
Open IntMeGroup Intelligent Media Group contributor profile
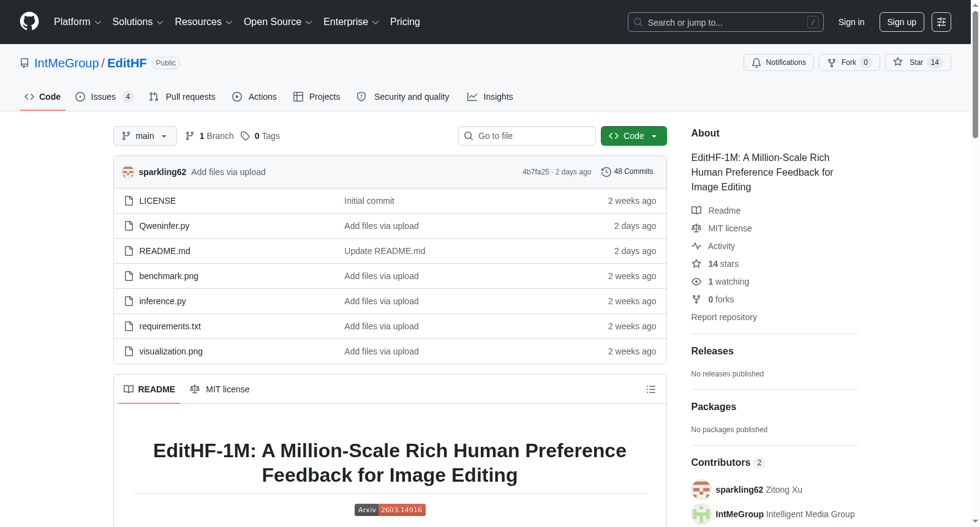(785, 514)
